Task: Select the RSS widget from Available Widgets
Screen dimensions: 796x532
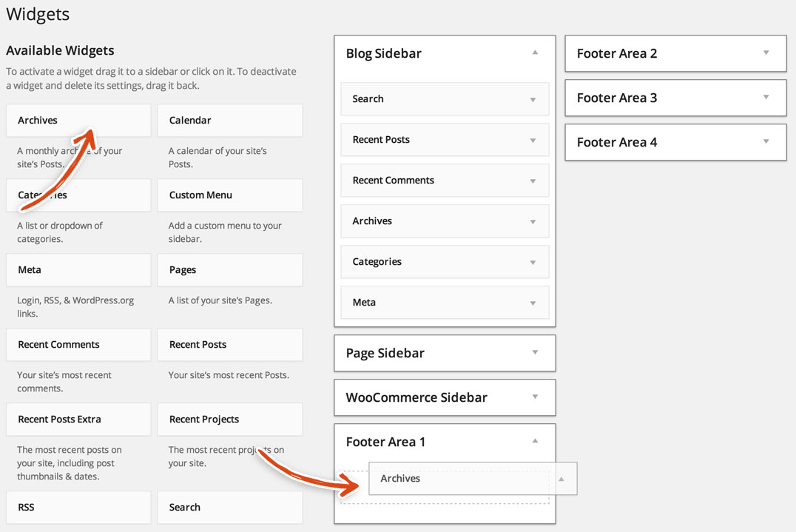Action: [78, 507]
